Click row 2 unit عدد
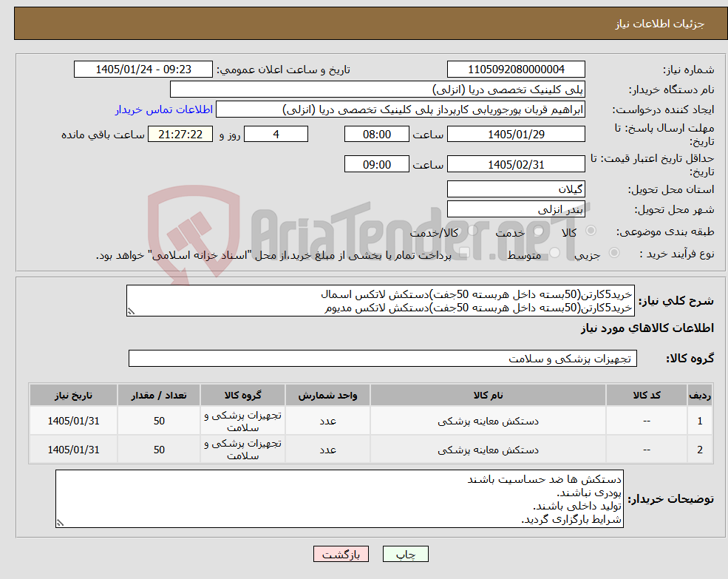The width and height of the screenshot is (728, 579). pyautogui.click(x=327, y=450)
